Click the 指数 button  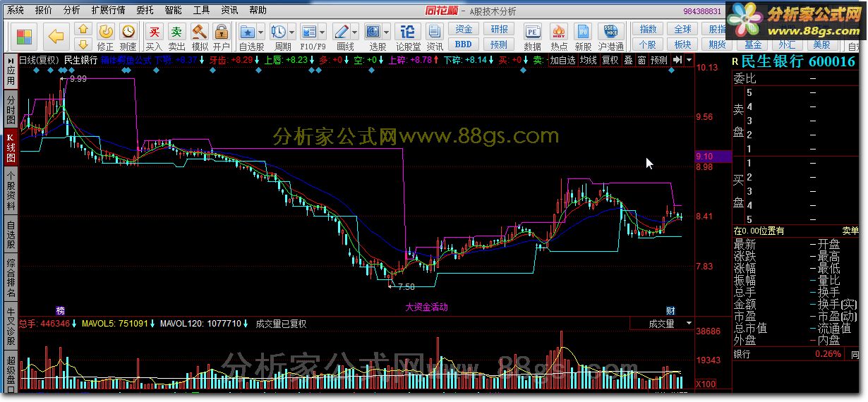[648, 29]
